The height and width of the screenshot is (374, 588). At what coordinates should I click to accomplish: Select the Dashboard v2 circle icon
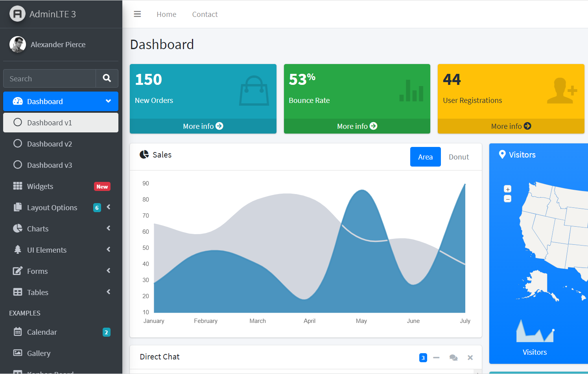[x=18, y=143]
